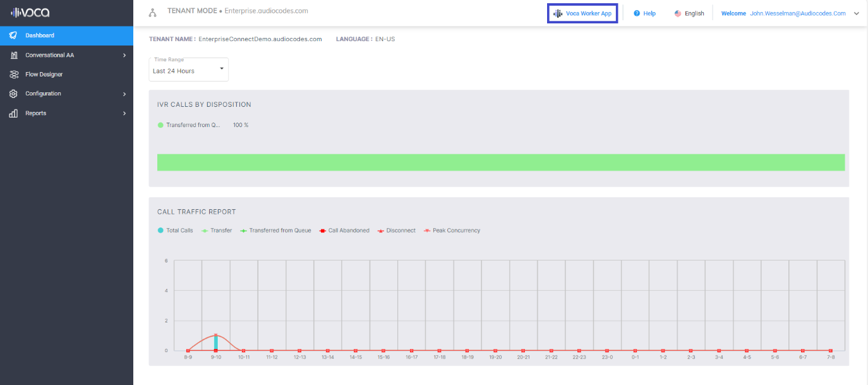The height and width of the screenshot is (385, 868).
Task: Click the tenant mode hierarchy icon
Action: coord(152,13)
